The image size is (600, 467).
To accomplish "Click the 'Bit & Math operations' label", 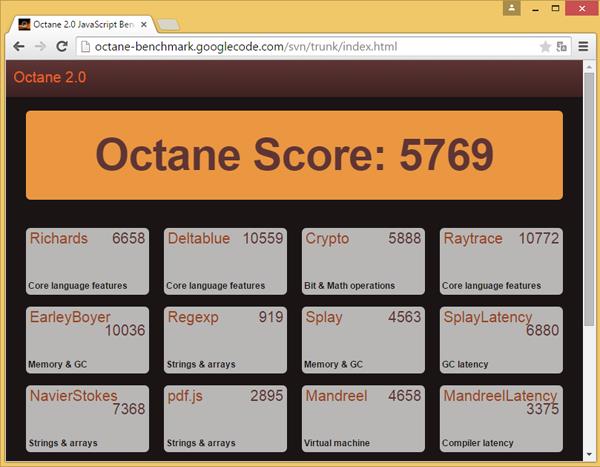I will click(x=349, y=286).
